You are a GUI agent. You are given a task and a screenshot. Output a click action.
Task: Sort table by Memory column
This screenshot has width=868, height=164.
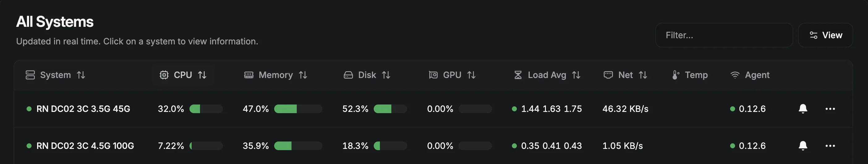275,75
